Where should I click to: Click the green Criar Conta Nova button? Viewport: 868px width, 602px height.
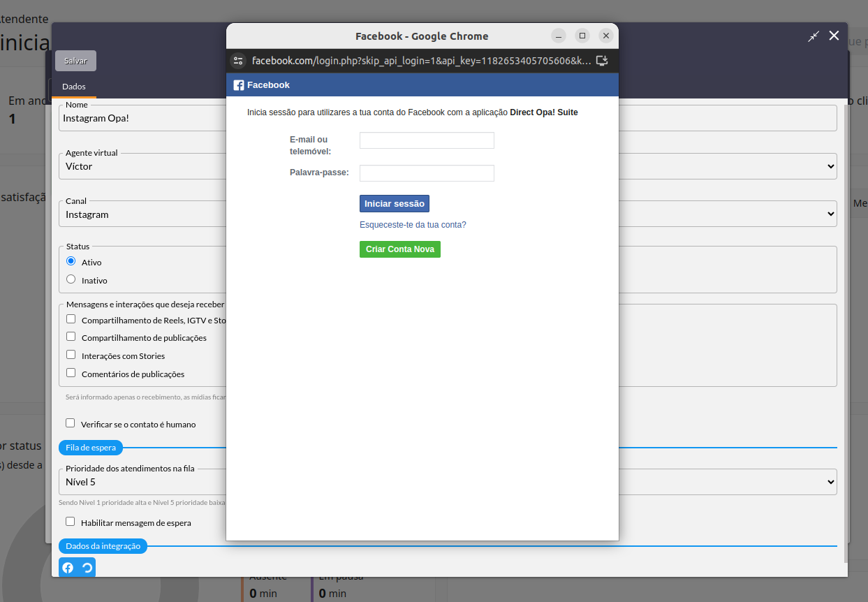pyautogui.click(x=400, y=249)
